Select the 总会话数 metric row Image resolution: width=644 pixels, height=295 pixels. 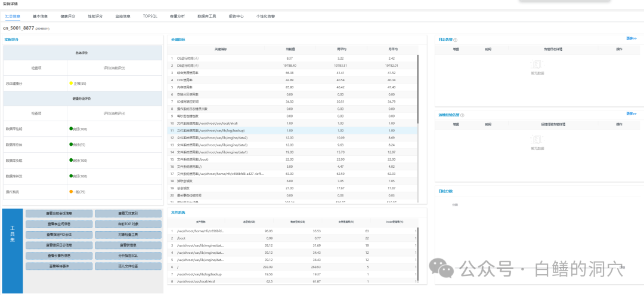point(292,188)
